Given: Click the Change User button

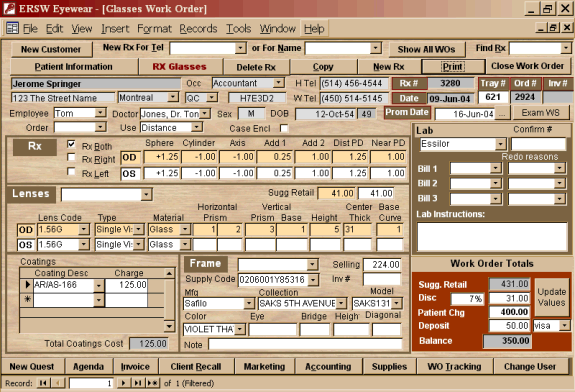Looking at the screenshot, I should click(x=530, y=366).
